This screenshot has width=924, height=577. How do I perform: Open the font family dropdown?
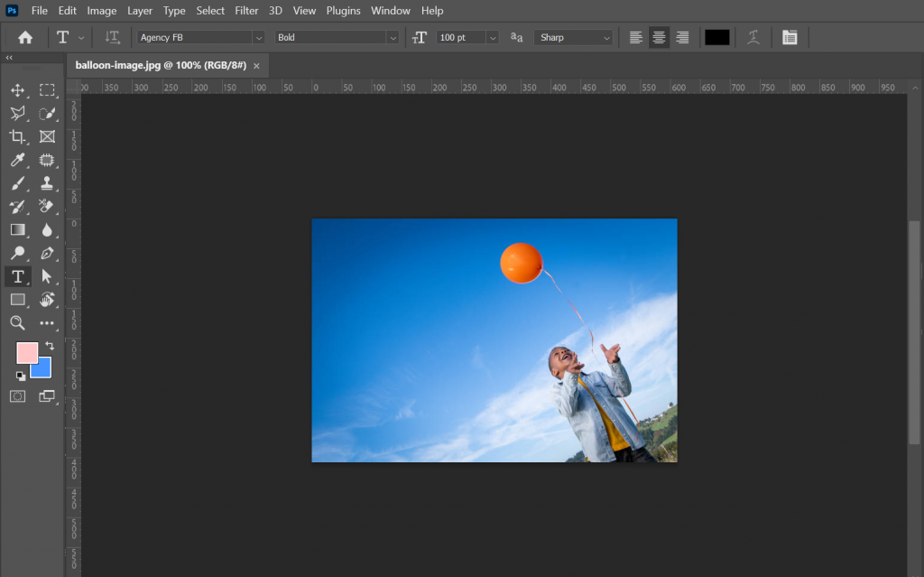[259, 37]
